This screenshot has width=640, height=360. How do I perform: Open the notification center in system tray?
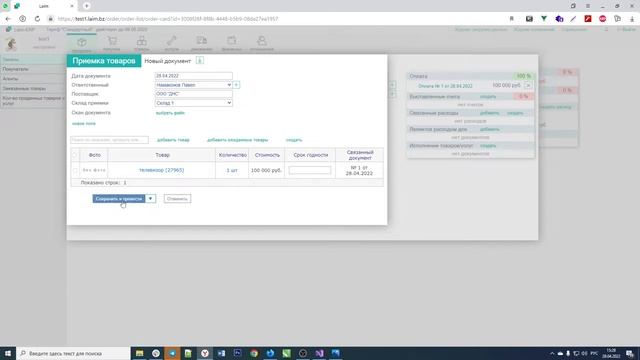[630, 353]
